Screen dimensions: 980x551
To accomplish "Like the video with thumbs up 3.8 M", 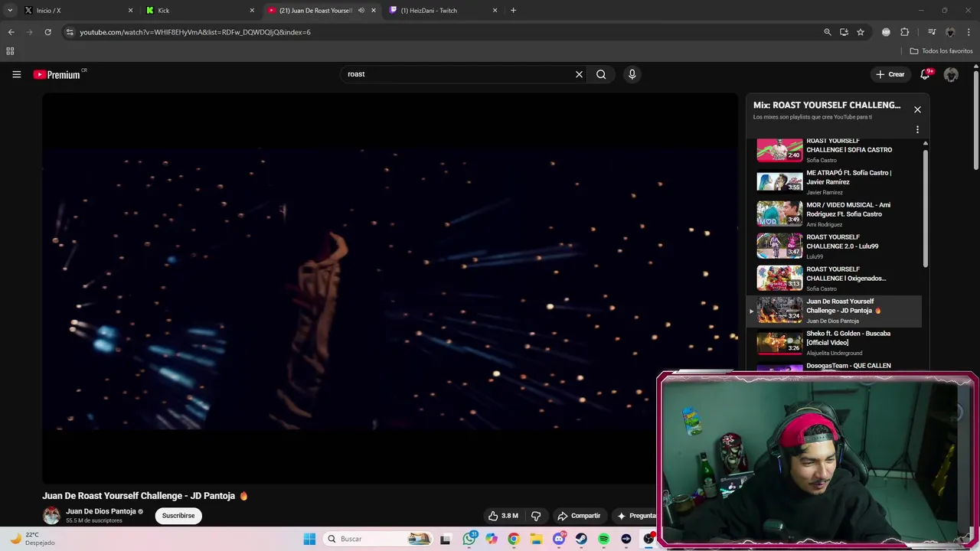I will pyautogui.click(x=504, y=516).
